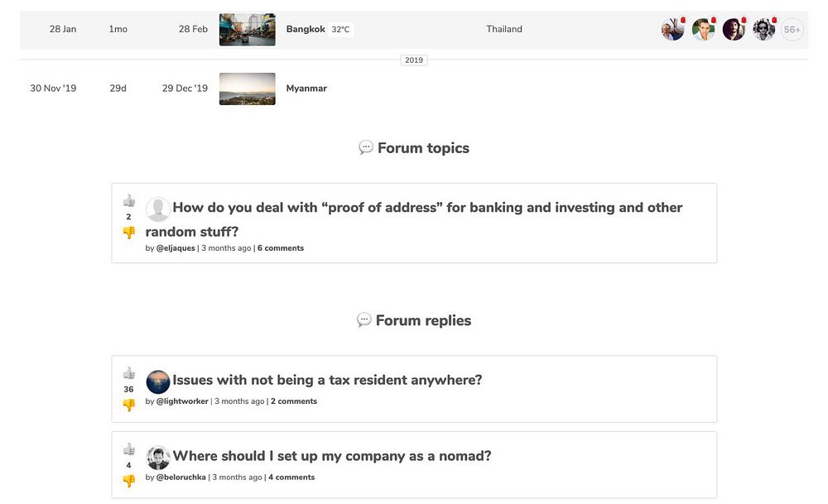Expand the 56+ more travelers badge
The image size is (828, 504).
pos(792,30)
